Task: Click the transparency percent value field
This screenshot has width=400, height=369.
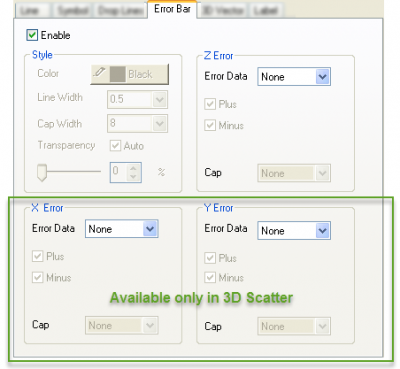Action: pyautogui.click(x=118, y=172)
